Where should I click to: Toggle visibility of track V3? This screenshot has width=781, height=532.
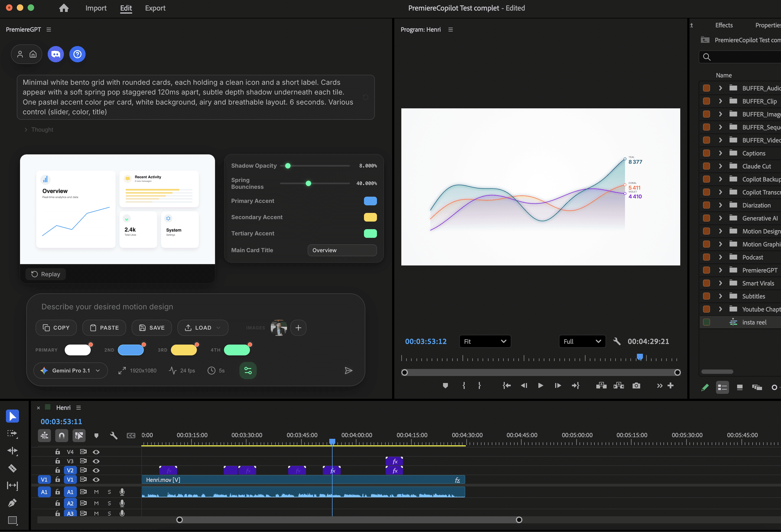96,461
